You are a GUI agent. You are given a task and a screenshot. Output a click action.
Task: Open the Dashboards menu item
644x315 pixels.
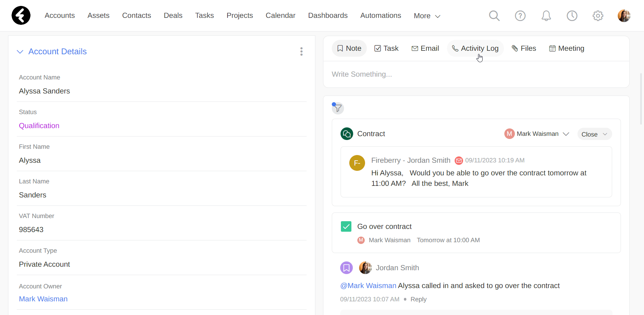[328, 15]
